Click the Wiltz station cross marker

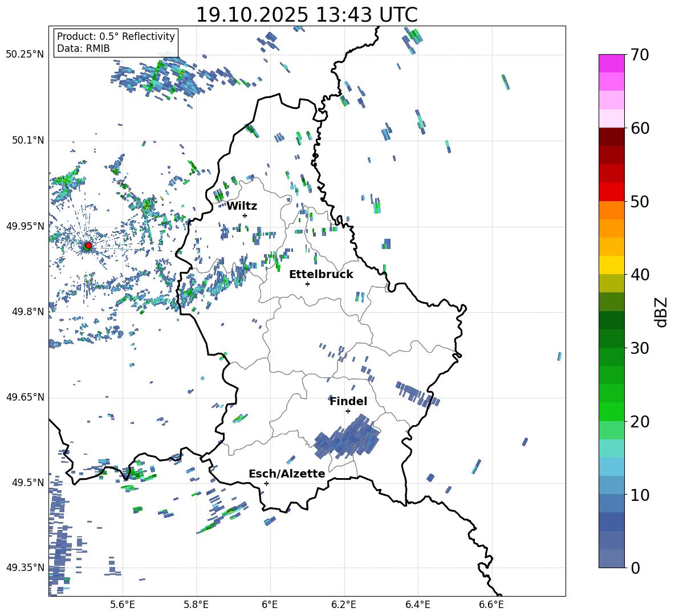pos(245,215)
